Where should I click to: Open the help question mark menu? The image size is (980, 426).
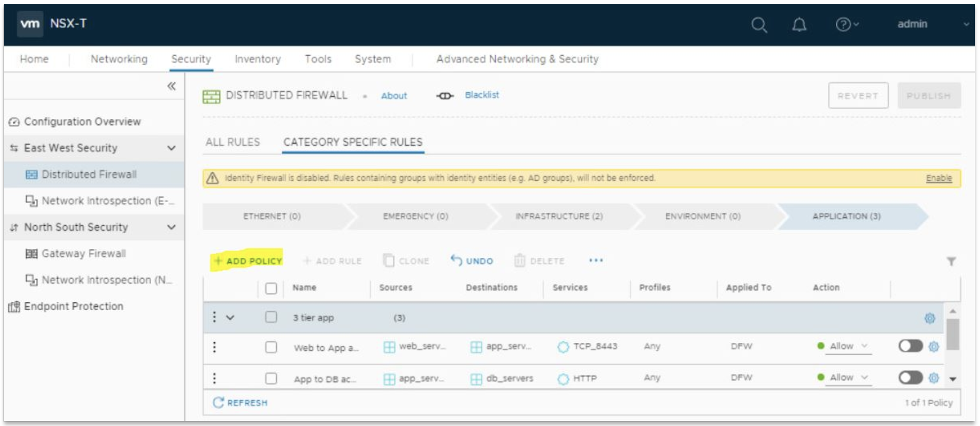847,25
